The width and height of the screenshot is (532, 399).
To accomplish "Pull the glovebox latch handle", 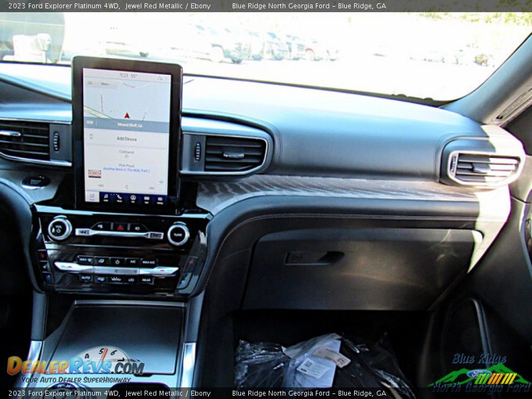I will [x=315, y=258].
